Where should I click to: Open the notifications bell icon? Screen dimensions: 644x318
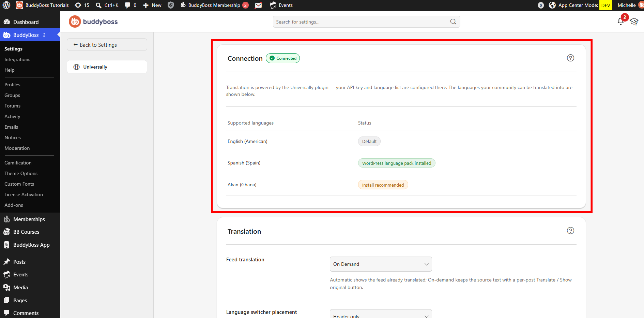[x=620, y=21]
